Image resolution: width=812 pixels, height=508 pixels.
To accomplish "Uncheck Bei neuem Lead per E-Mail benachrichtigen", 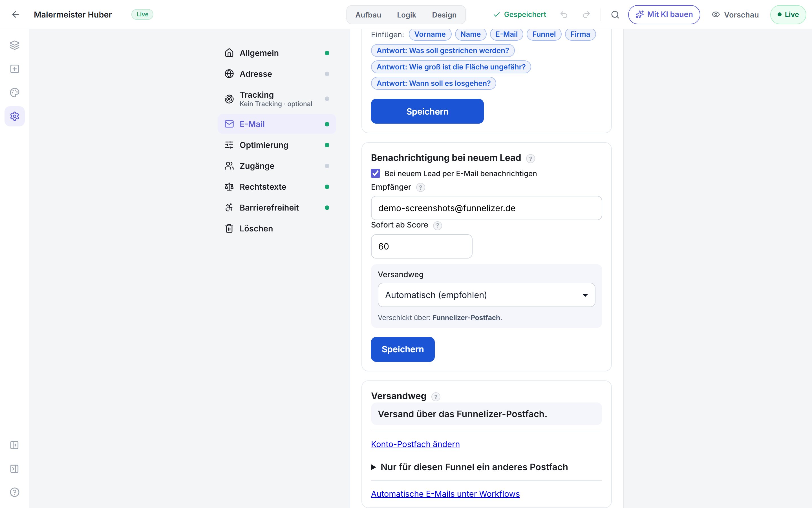I will [376, 173].
